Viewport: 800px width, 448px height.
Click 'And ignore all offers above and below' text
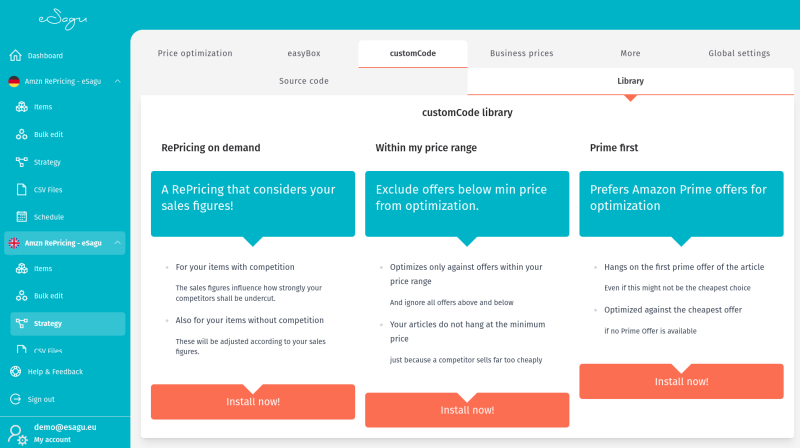452,303
